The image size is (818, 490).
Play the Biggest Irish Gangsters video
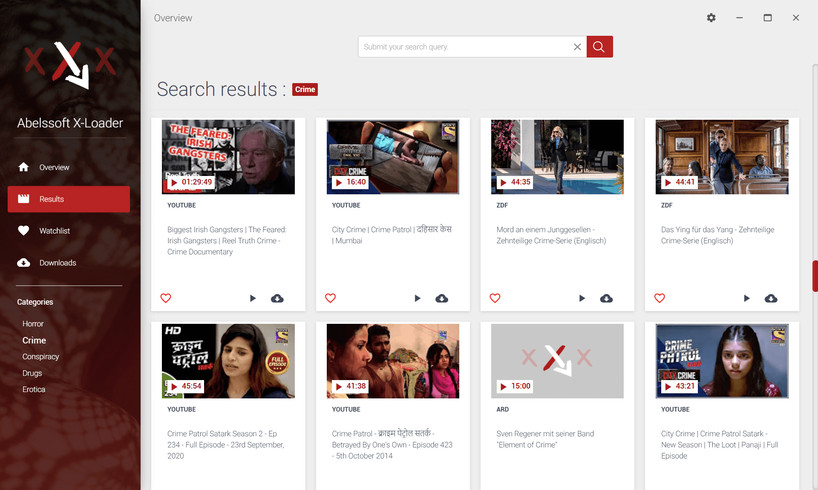click(252, 298)
